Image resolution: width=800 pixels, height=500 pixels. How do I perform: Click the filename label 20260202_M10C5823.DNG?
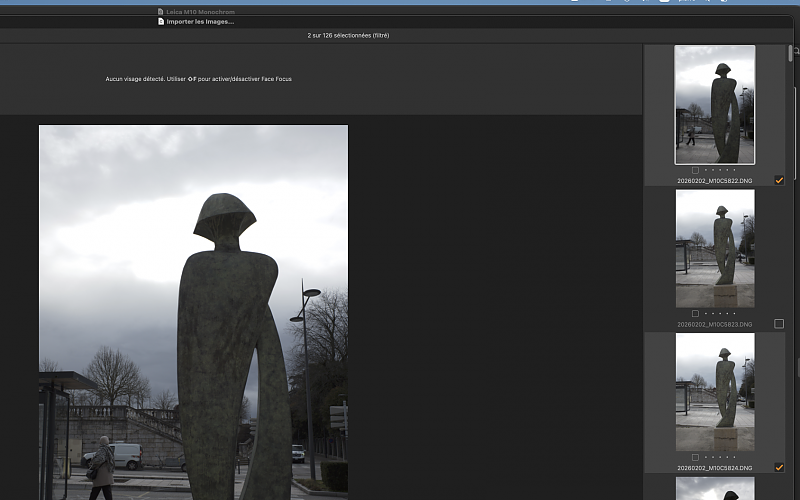(715, 324)
